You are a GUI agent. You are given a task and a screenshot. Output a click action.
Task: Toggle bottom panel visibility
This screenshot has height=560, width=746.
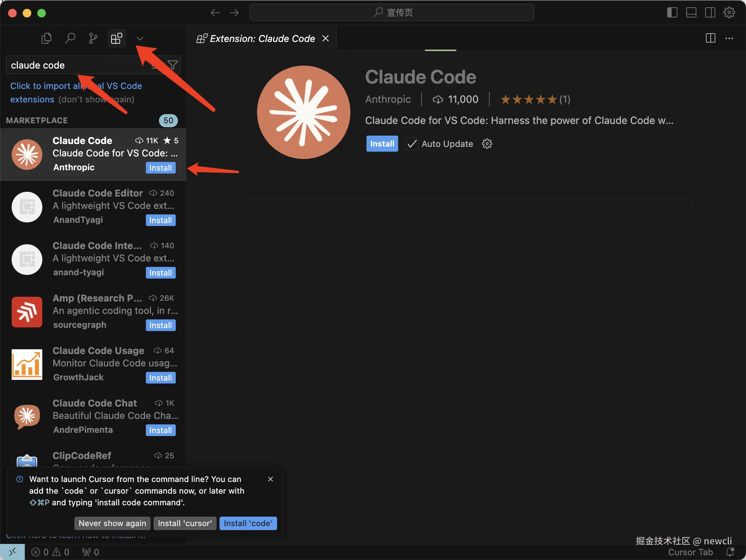click(691, 13)
